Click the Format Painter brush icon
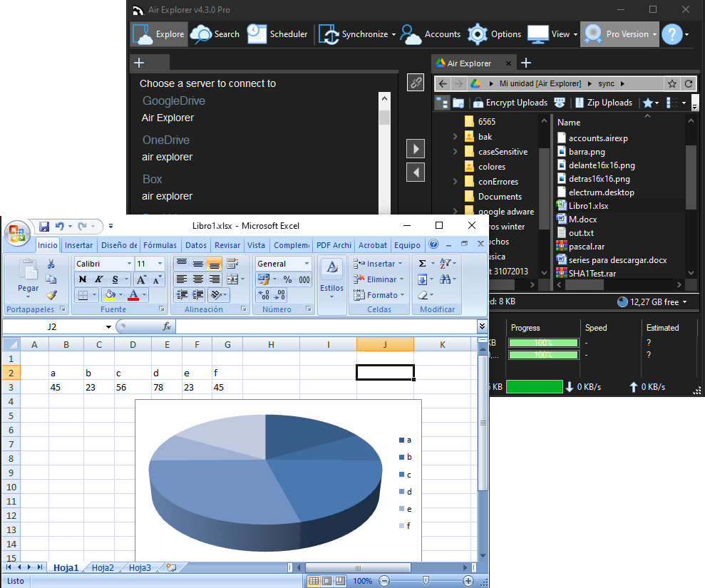 click(x=51, y=295)
